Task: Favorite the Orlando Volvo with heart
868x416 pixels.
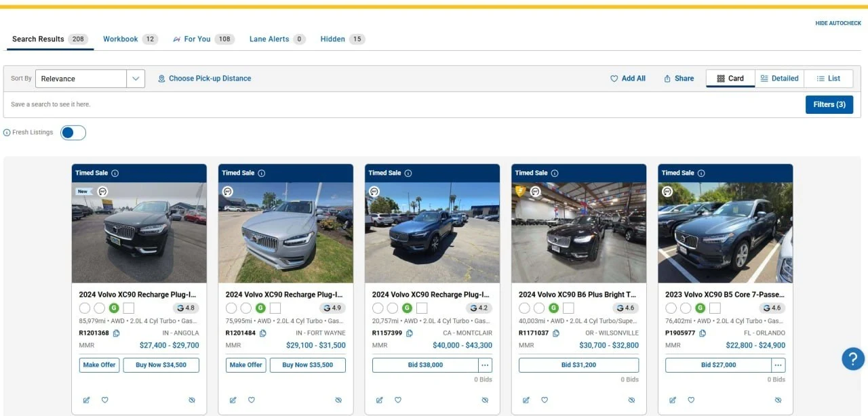Action: tap(691, 400)
